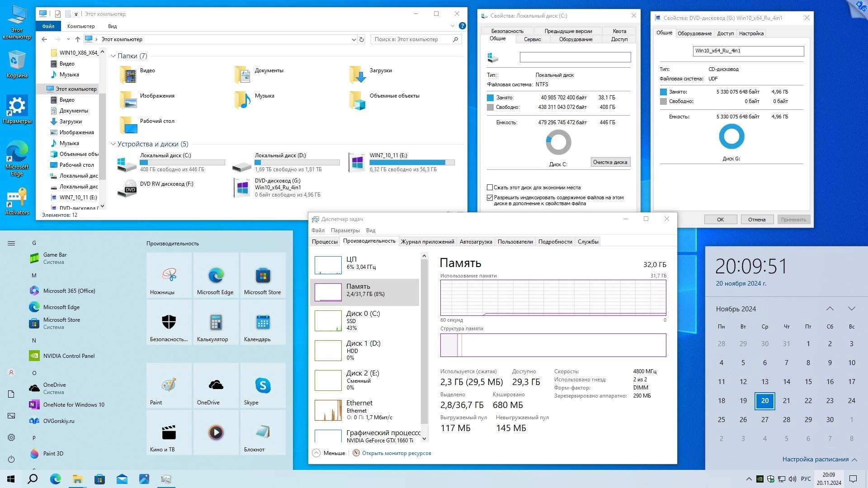Click the Microsoft Edge taskbar icon

[55, 479]
